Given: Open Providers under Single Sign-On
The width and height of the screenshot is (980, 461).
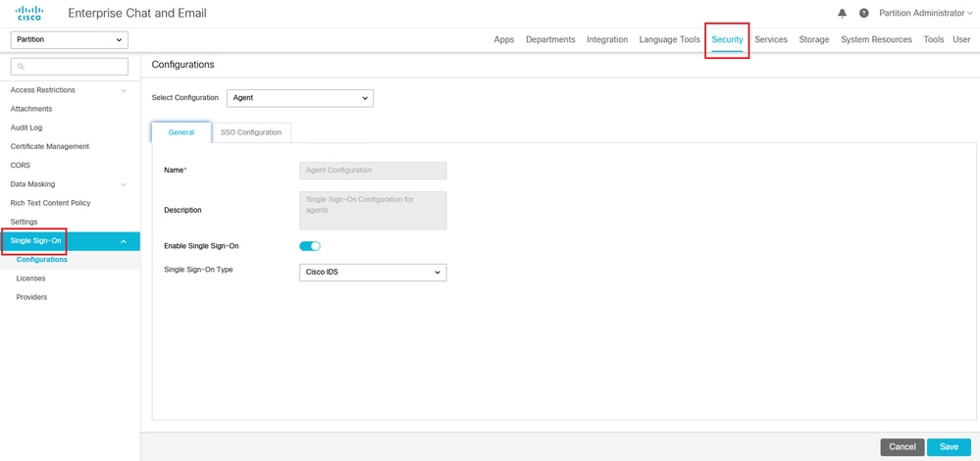Looking at the screenshot, I should point(31,297).
